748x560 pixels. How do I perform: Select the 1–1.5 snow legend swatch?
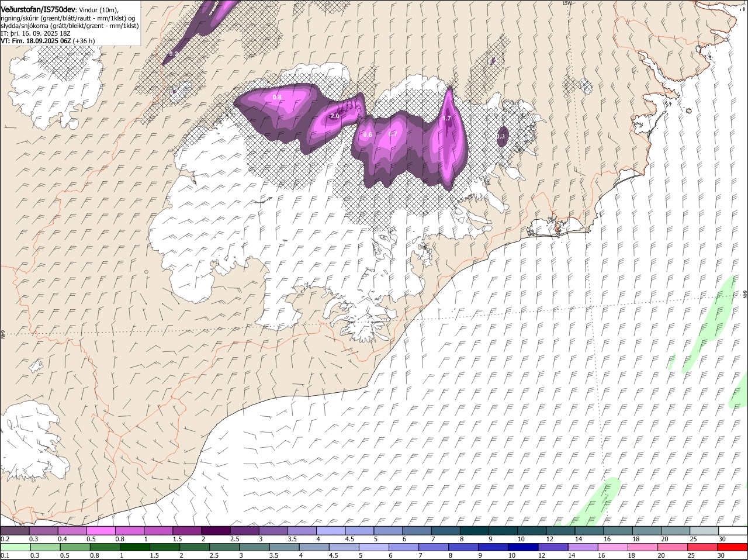pos(158,530)
